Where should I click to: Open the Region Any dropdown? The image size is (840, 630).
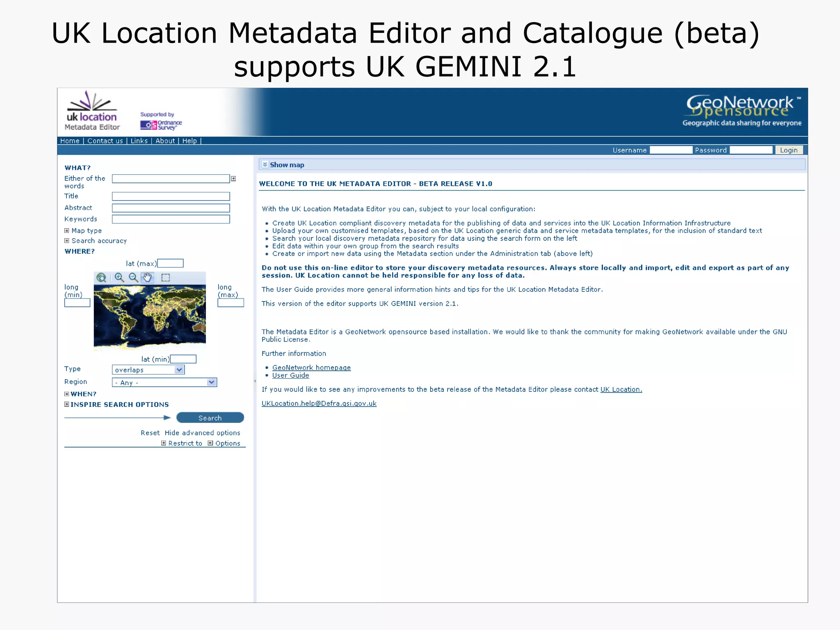(164, 383)
